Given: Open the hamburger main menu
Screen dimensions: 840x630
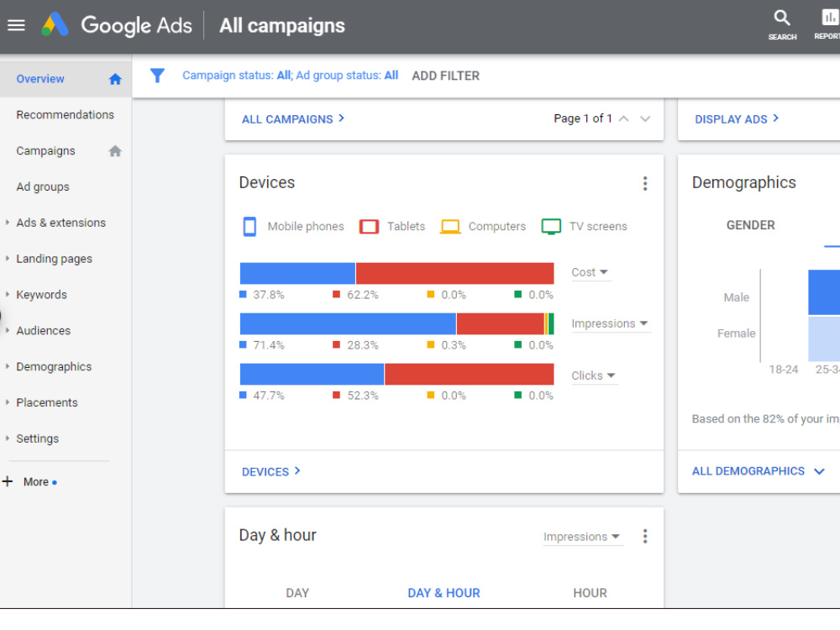Looking at the screenshot, I should (x=16, y=25).
